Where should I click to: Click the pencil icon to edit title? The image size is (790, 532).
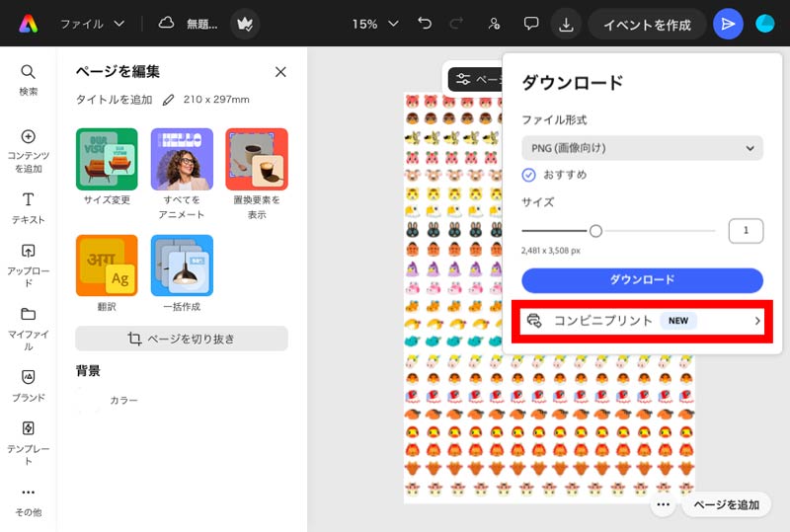(x=168, y=100)
